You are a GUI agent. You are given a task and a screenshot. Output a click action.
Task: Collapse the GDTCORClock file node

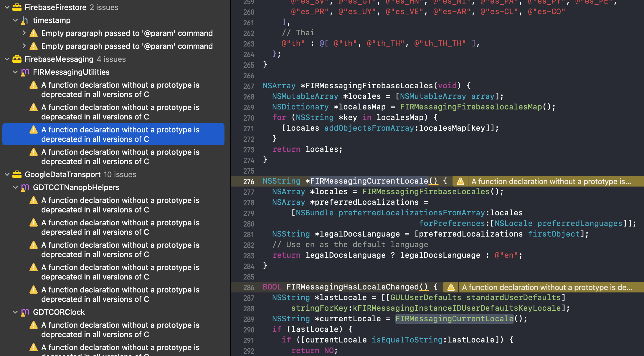(x=15, y=312)
